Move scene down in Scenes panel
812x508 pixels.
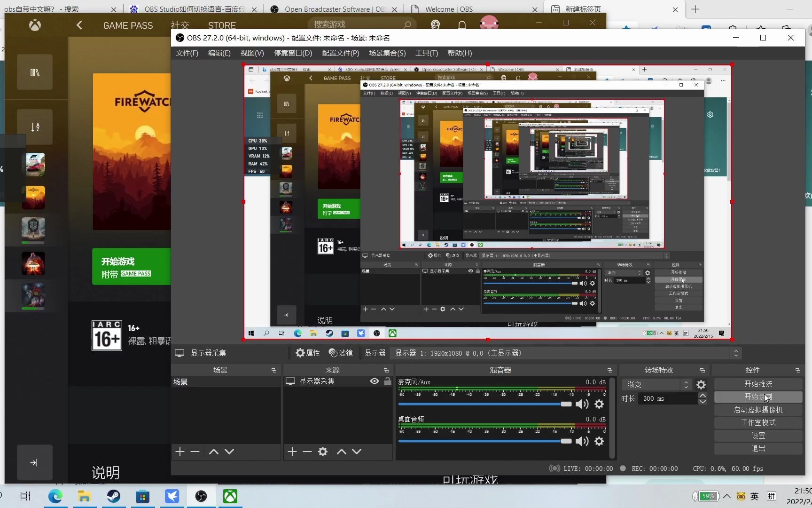click(x=229, y=452)
